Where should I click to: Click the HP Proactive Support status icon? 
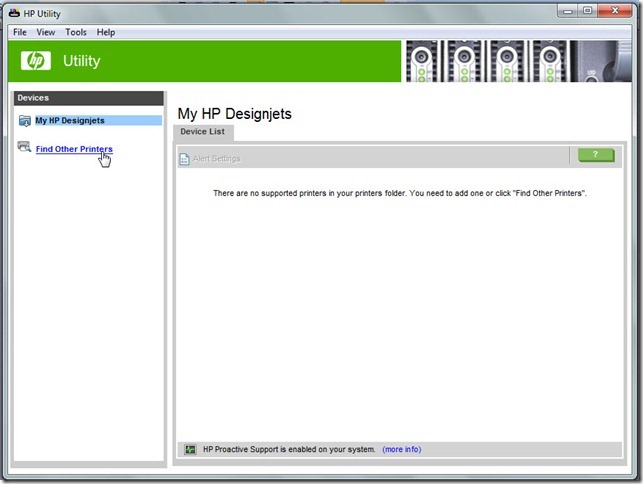coord(191,449)
